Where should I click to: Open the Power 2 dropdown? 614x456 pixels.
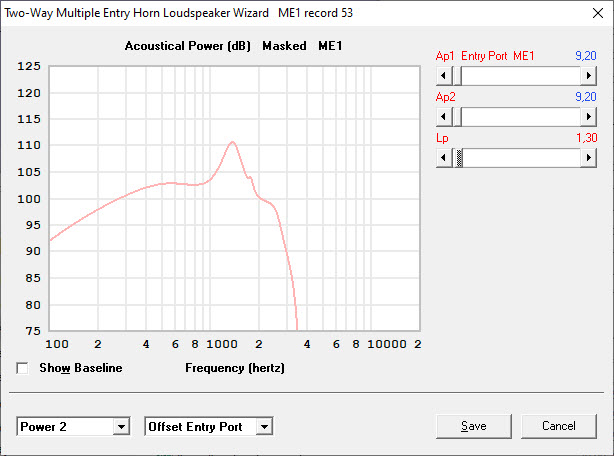click(x=121, y=426)
